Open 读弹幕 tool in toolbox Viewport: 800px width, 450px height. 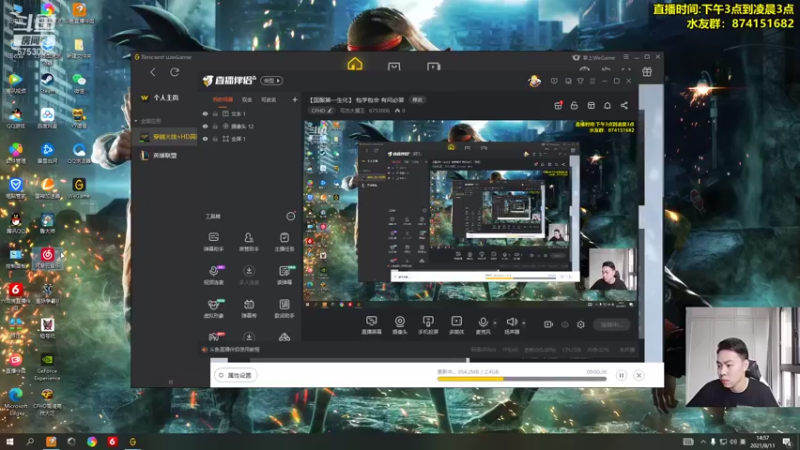click(284, 274)
